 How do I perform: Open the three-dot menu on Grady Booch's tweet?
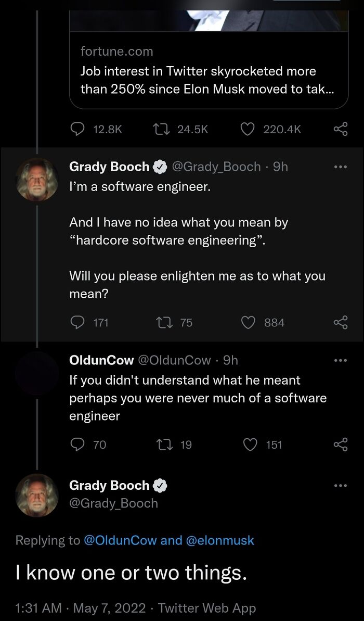point(341,166)
